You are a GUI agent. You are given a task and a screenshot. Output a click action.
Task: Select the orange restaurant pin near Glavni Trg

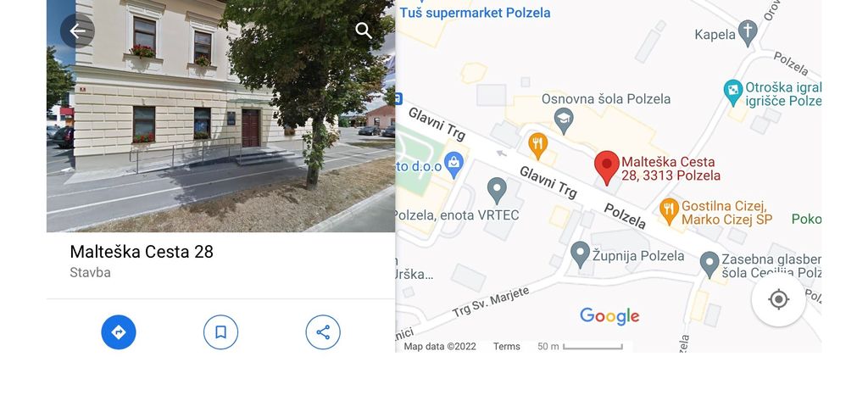[x=537, y=146]
